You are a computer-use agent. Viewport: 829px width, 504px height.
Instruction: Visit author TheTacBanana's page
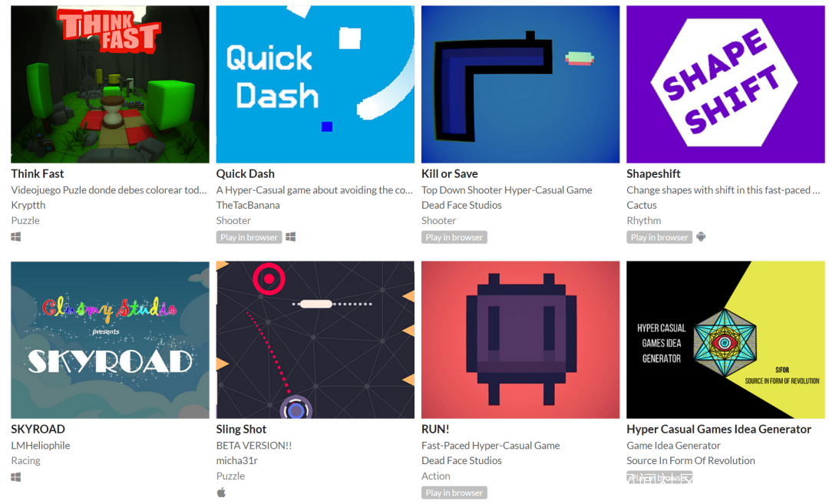pos(248,205)
